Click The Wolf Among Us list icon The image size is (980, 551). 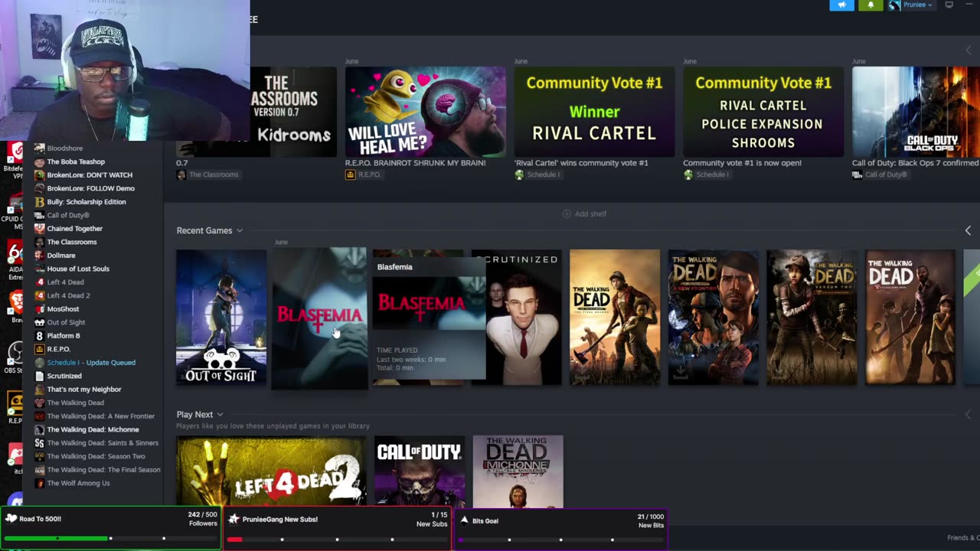click(x=40, y=483)
